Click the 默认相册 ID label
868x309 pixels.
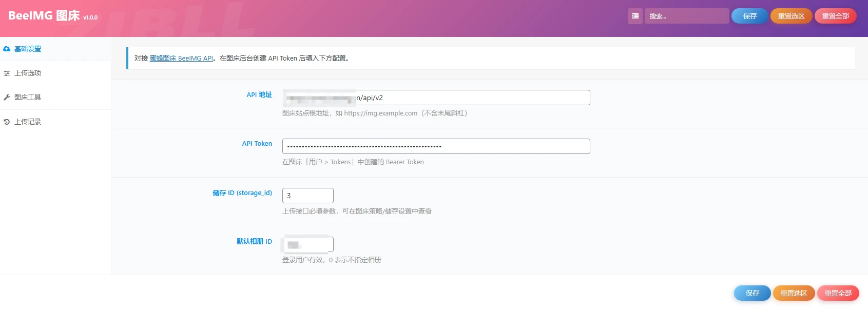[254, 241]
